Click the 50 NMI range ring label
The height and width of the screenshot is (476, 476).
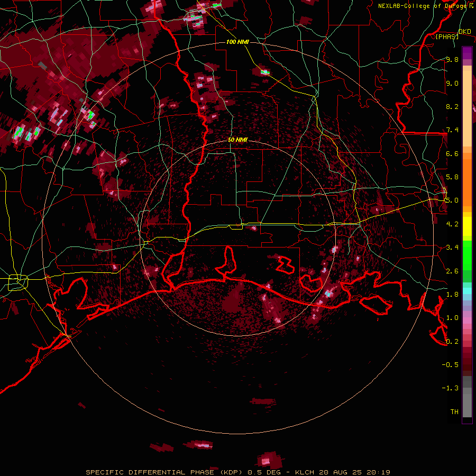point(237,140)
